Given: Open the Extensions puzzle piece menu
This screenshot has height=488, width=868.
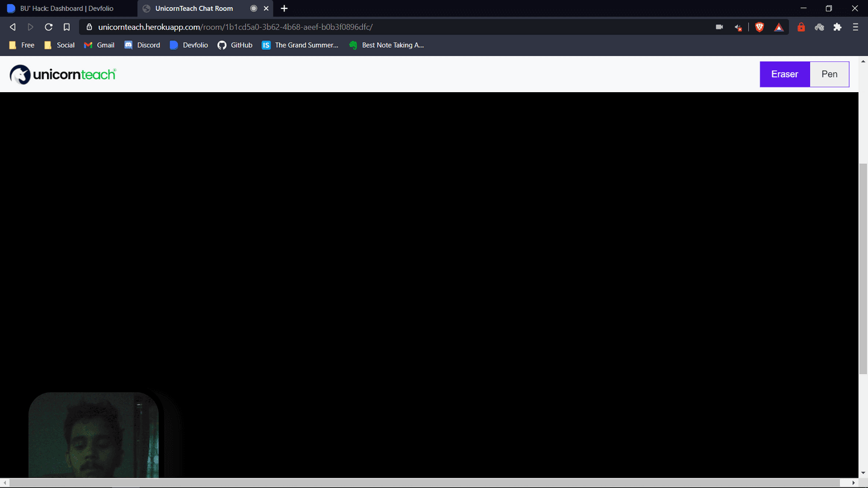Looking at the screenshot, I should tap(837, 27).
